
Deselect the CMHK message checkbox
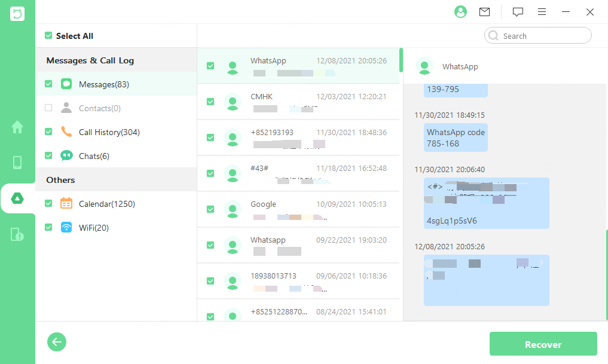[210, 102]
